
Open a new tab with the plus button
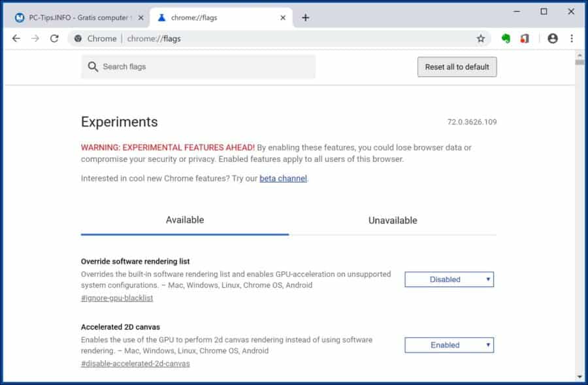[x=305, y=18]
